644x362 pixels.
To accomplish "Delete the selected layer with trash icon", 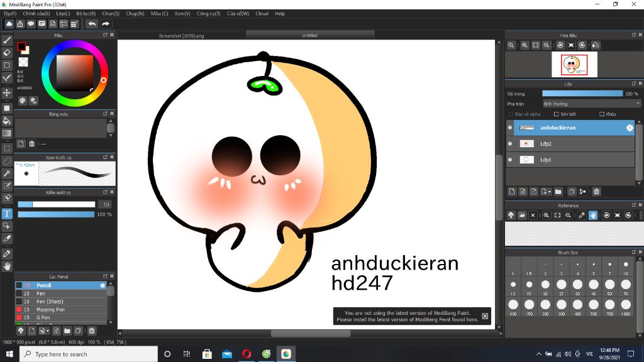I will coord(596,191).
